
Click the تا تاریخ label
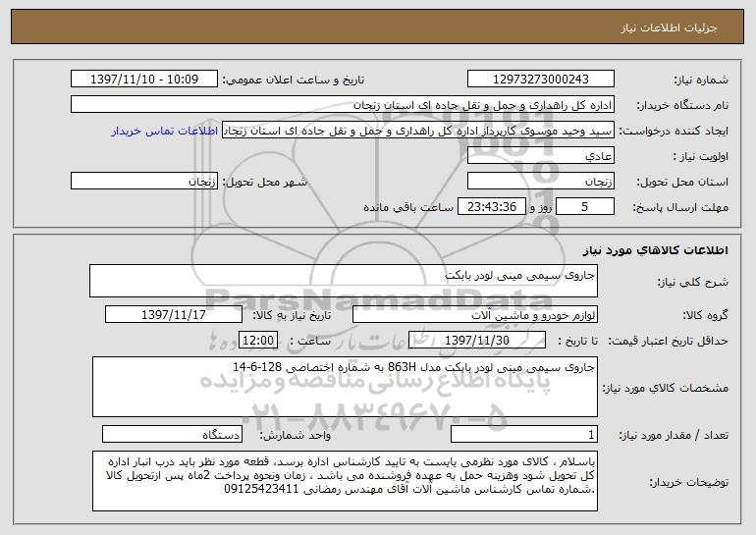[x=577, y=341]
